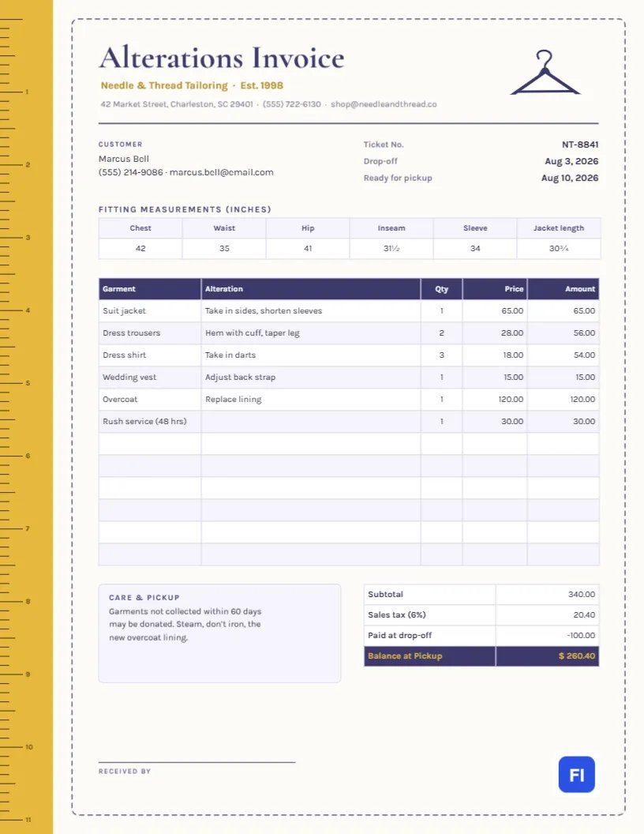Click the Chest measurement value 42

(140, 249)
